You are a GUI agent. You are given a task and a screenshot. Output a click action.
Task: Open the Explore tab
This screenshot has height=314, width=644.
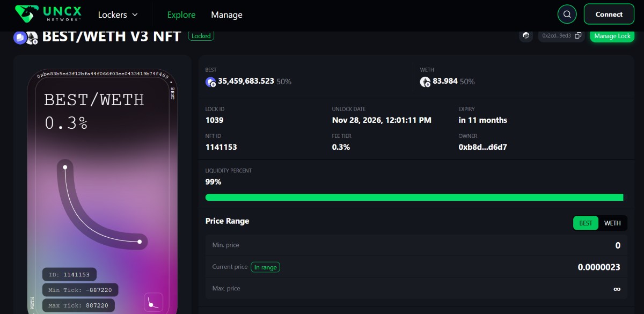[x=181, y=14]
